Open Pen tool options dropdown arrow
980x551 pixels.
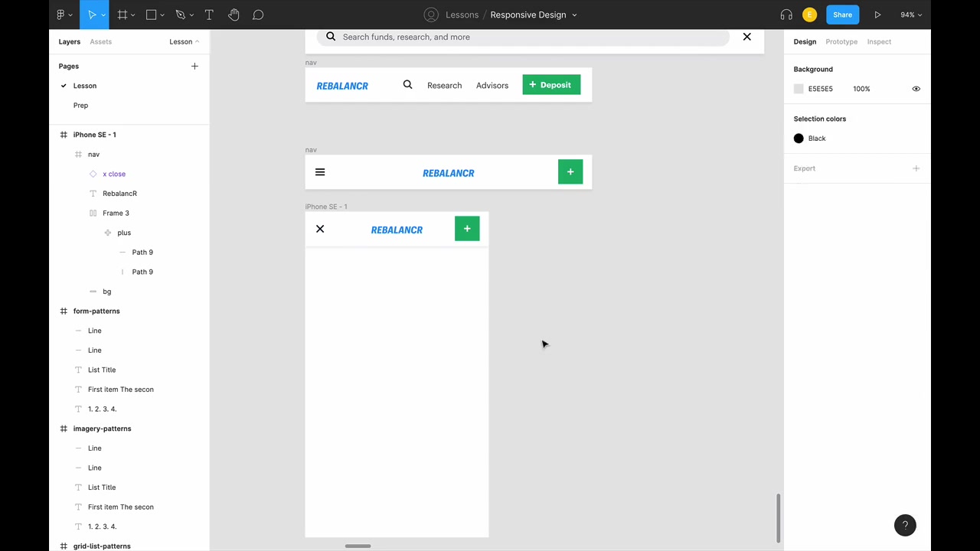(x=192, y=15)
